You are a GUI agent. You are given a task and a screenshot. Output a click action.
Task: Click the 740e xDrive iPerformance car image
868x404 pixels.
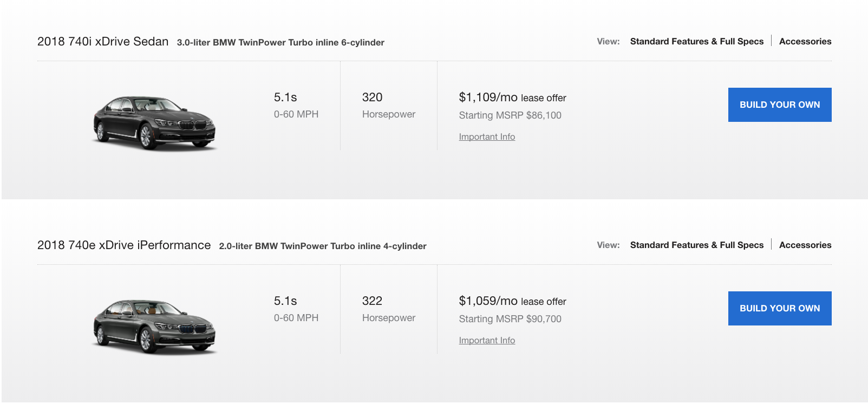click(x=154, y=326)
